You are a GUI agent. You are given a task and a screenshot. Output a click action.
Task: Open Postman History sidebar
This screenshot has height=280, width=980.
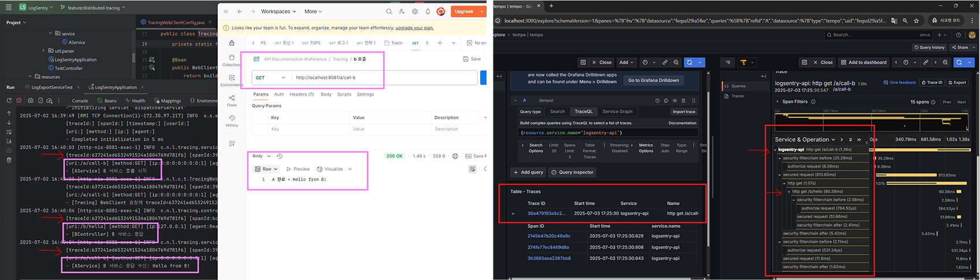(232, 120)
